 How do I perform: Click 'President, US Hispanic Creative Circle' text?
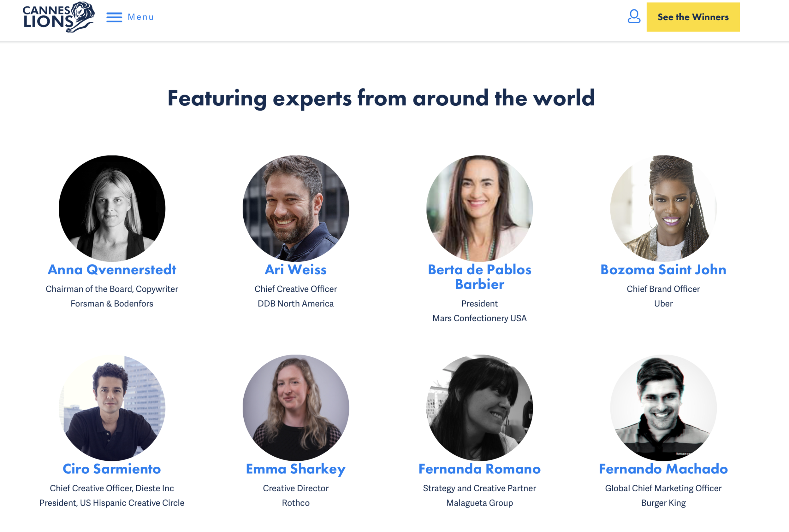[112, 503]
